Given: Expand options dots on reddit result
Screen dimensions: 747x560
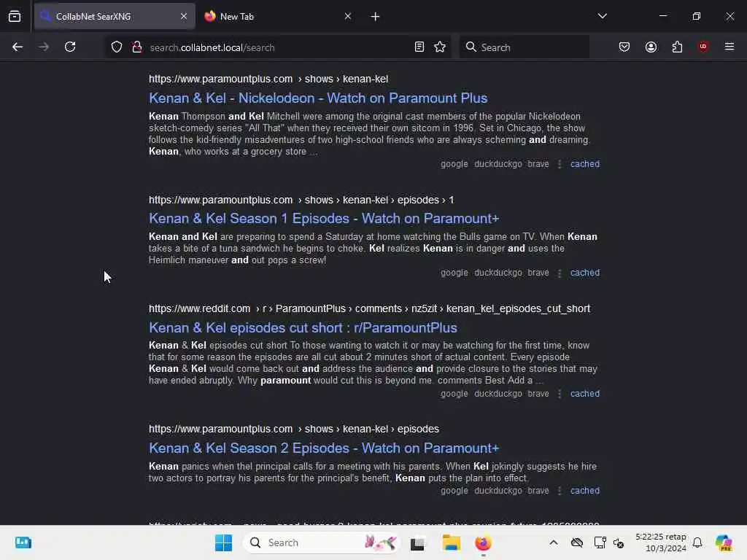Looking at the screenshot, I should click(x=560, y=394).
